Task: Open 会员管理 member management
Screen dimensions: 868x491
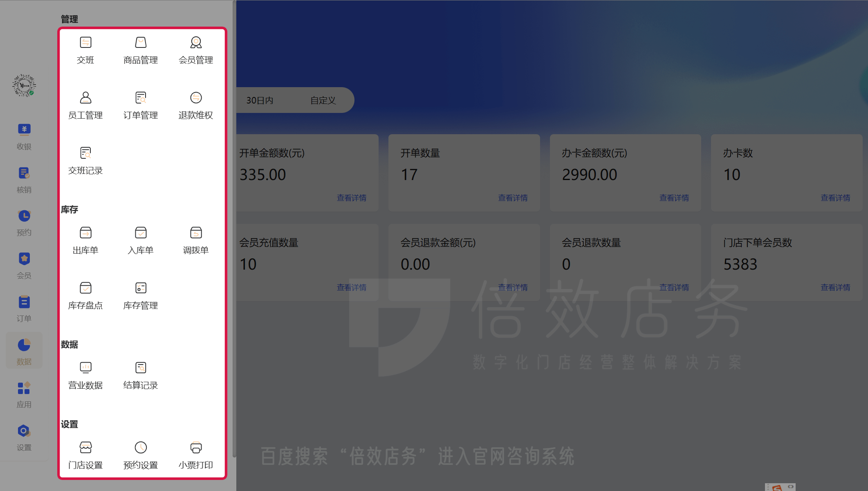Action: [196, 50]
